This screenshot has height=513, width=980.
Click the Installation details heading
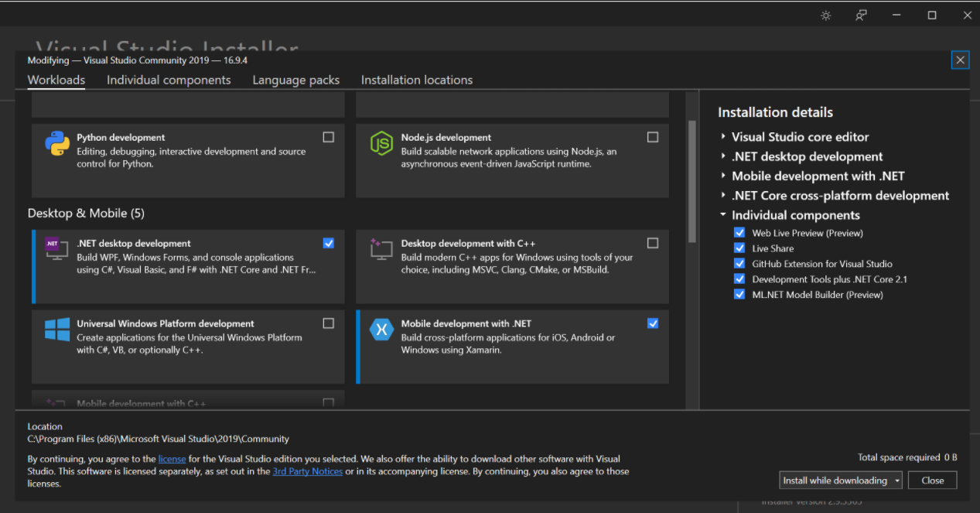coord(775,112)
